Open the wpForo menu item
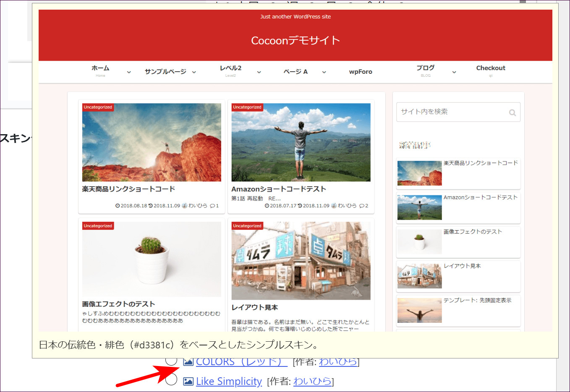This screenshot has width=570, height=392. pyautogui.click(x=361, y=72)
